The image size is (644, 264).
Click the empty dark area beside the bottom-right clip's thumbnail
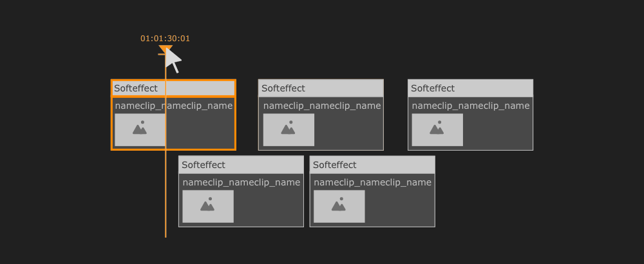pos(399,207)
